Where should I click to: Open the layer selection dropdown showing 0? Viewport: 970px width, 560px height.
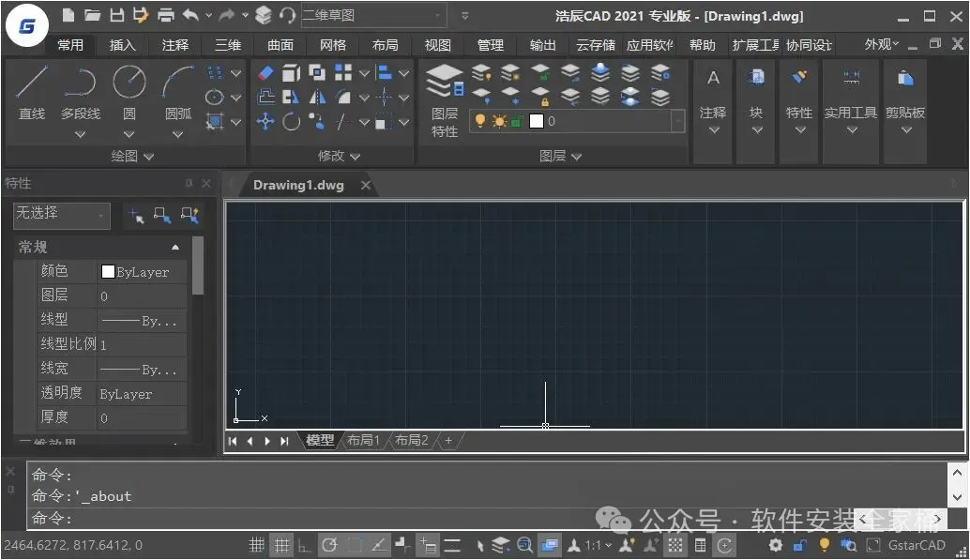(x=577, y=121)
